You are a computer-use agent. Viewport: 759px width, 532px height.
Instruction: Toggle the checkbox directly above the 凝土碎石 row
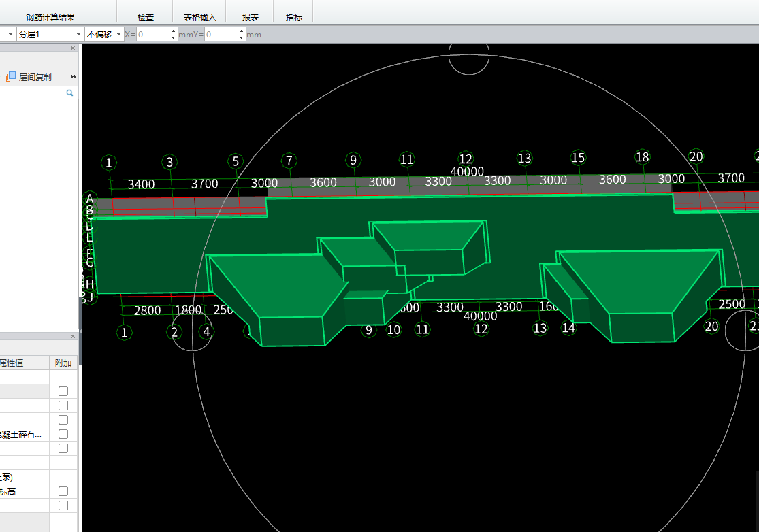(x=63, y=419)
